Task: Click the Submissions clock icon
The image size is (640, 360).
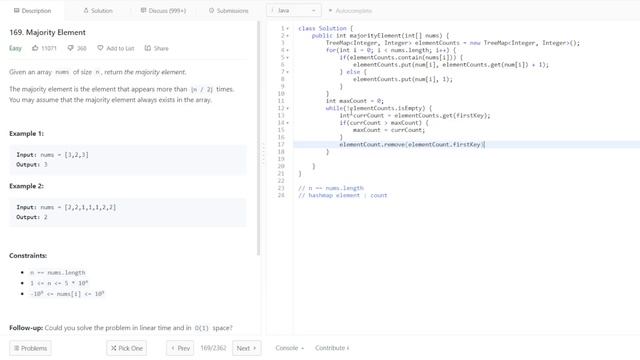Action: (211, 11)
